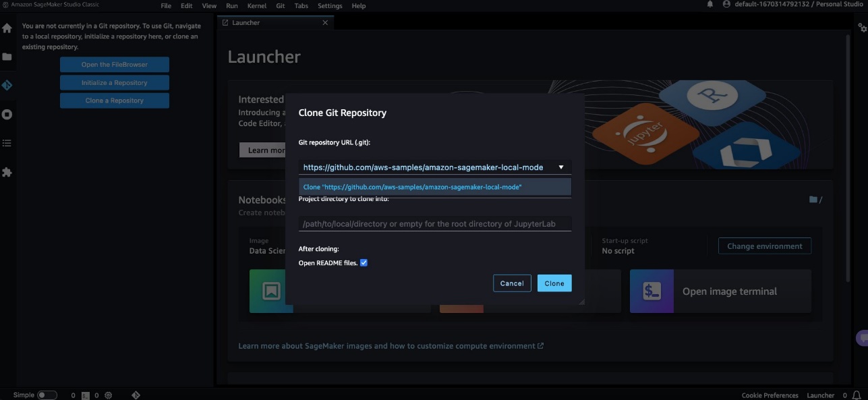Open the File Browser folder icon
868x400 pixels.
pos(7,57)
